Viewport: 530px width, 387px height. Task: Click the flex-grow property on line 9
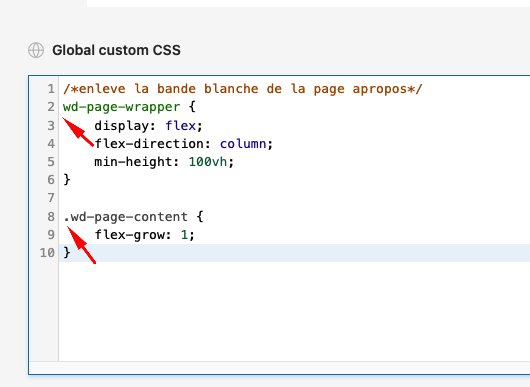(x=129, y=235)
